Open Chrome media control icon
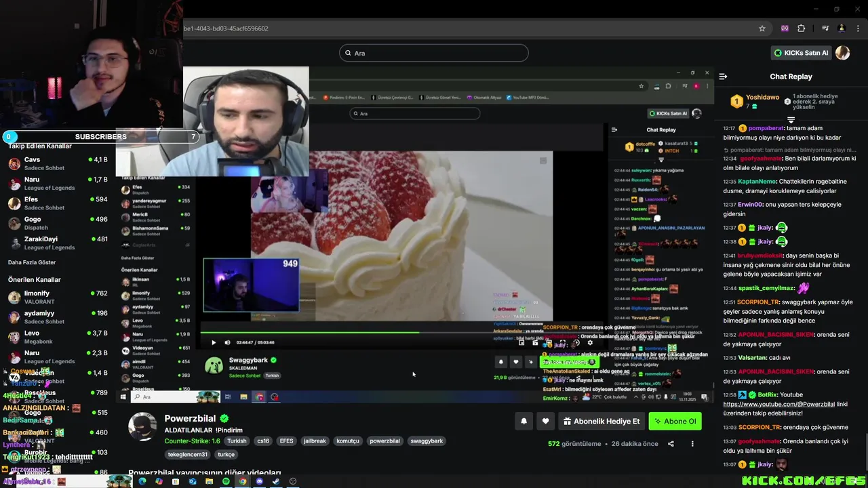Viewport: 868px width, 488px height. coord(825,28)
